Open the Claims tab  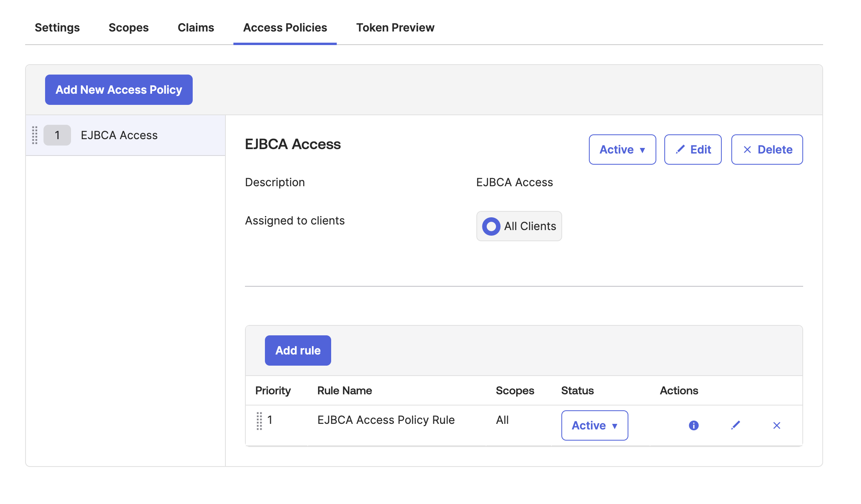tap(196, 28)
